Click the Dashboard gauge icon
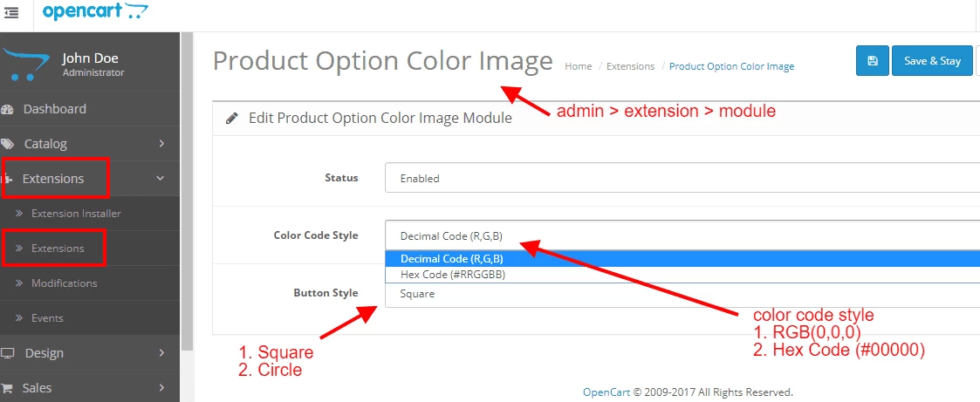The width and height of the screenshot is (980, 402). (x=8, y=109)
